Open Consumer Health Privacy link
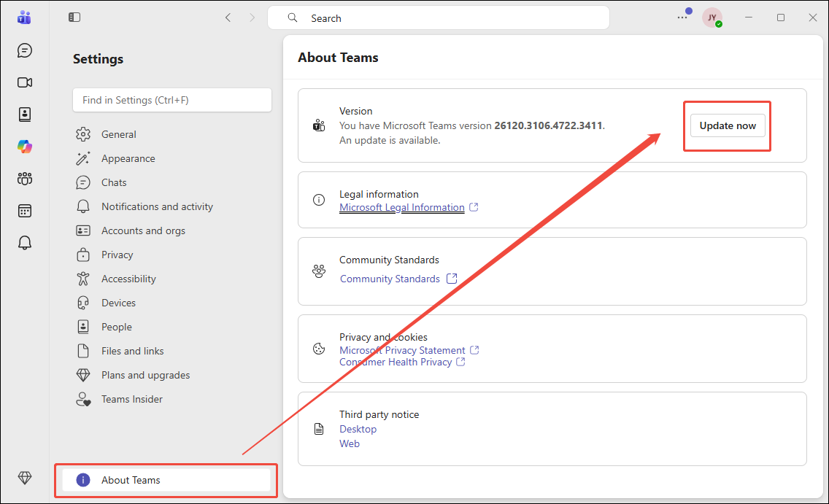This screenshot has width=829, height=504. point(396,362)
